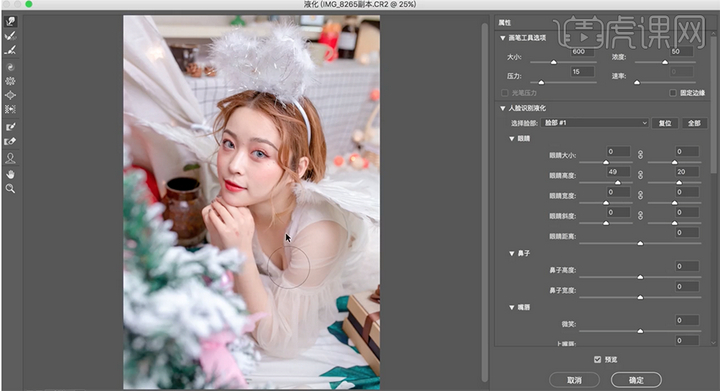Click the 大小 brush size slider
Screen dimensions: 720x391
coord(563,62)
